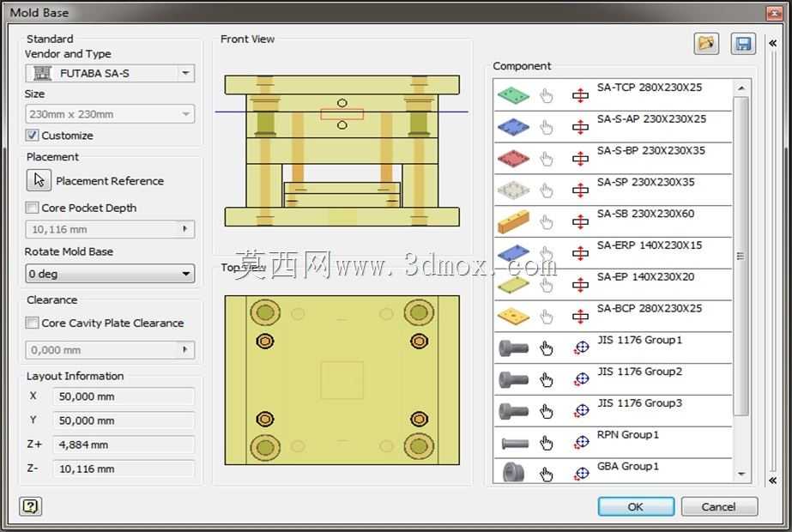This screenshot has width=792, height=532.
Task: Click the arrow beside Core Pocket Depth value
Action: 185,229
